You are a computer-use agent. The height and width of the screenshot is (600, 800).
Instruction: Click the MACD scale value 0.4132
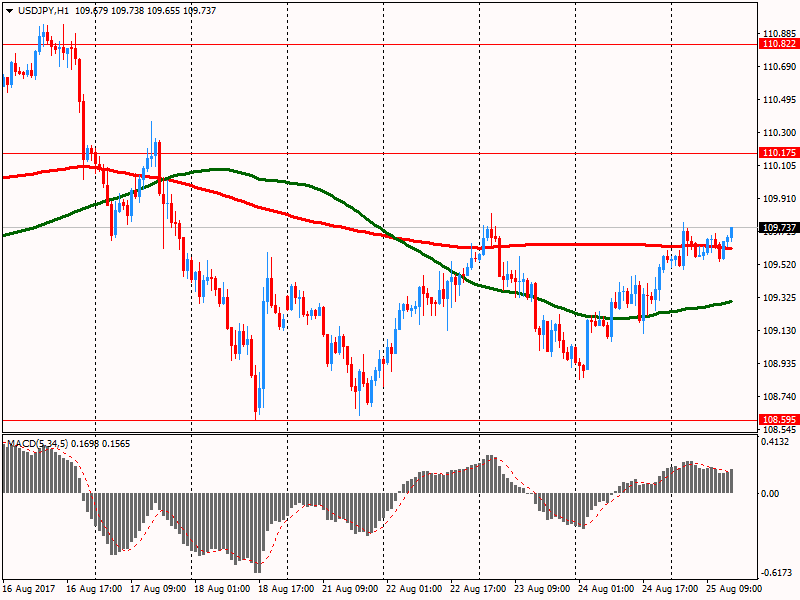coord(775,442)
